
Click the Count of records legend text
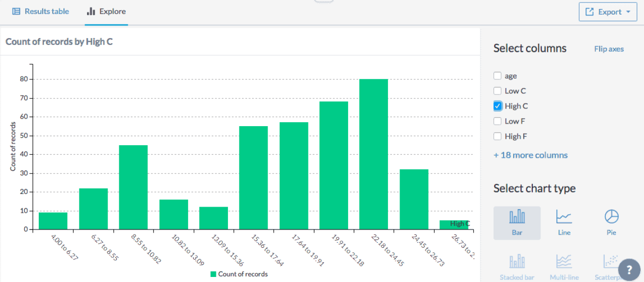[x=243, y=274]
